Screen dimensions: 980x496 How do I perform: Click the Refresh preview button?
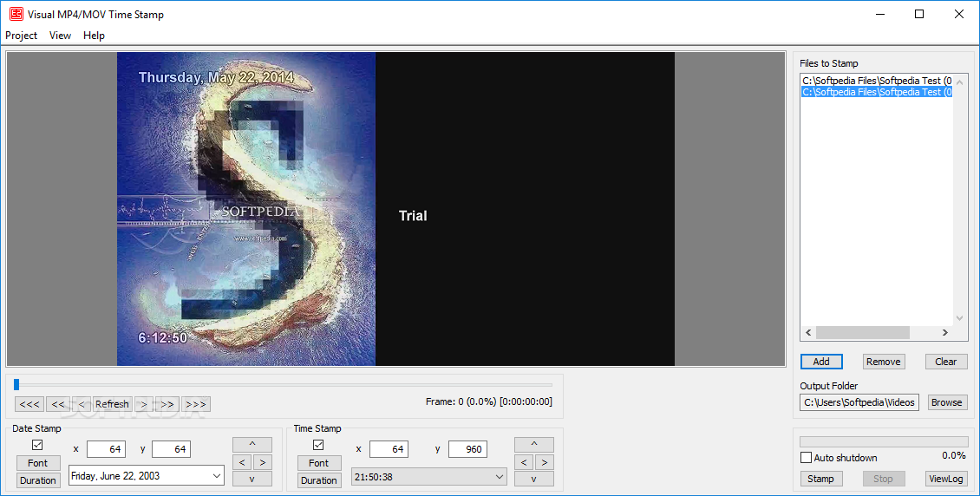(112, 404)
